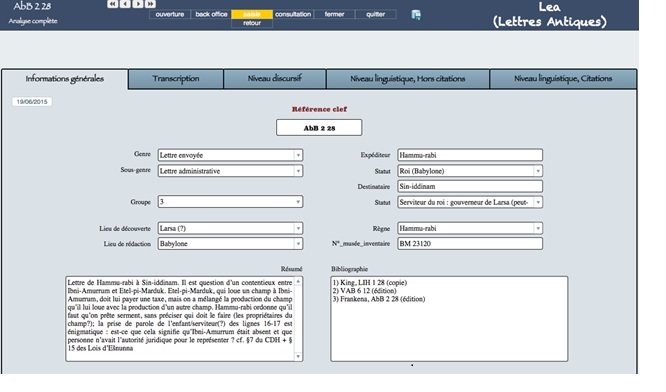Expand the Lieu de découverte dropdown

pyautogui.click(x=298, y=228)
